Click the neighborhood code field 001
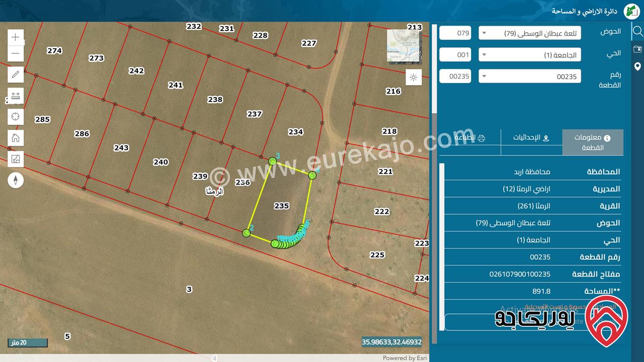 pos(455,55)
